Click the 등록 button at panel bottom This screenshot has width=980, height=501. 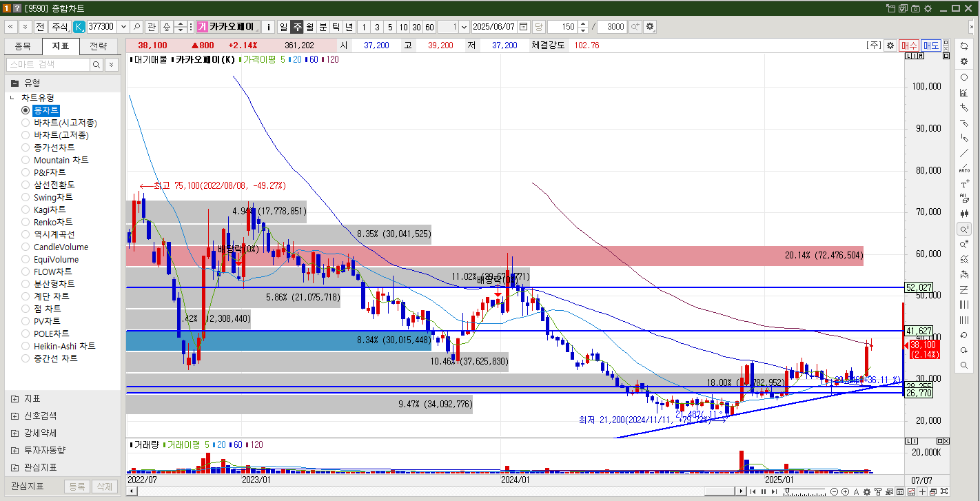[x=76, y=487]
